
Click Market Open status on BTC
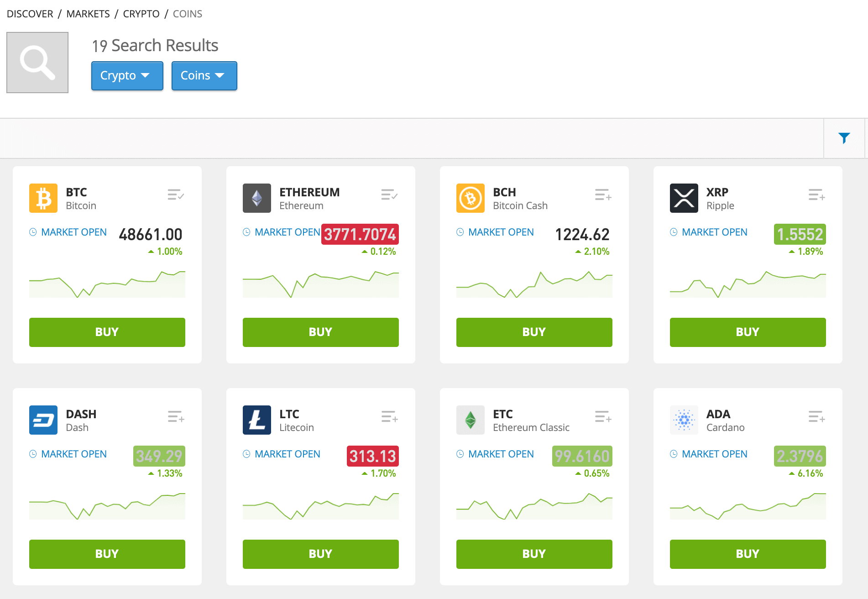[68, 232]
